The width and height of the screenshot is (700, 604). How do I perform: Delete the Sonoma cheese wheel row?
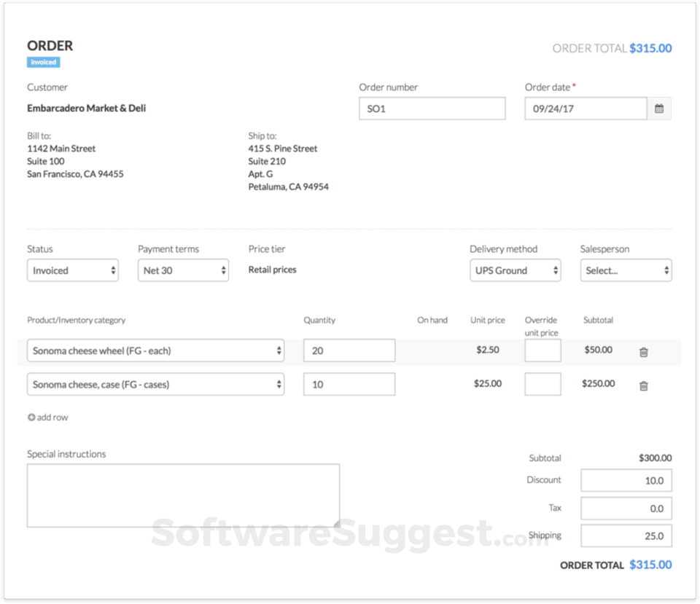pyautogui.click(x=643, y=352)
